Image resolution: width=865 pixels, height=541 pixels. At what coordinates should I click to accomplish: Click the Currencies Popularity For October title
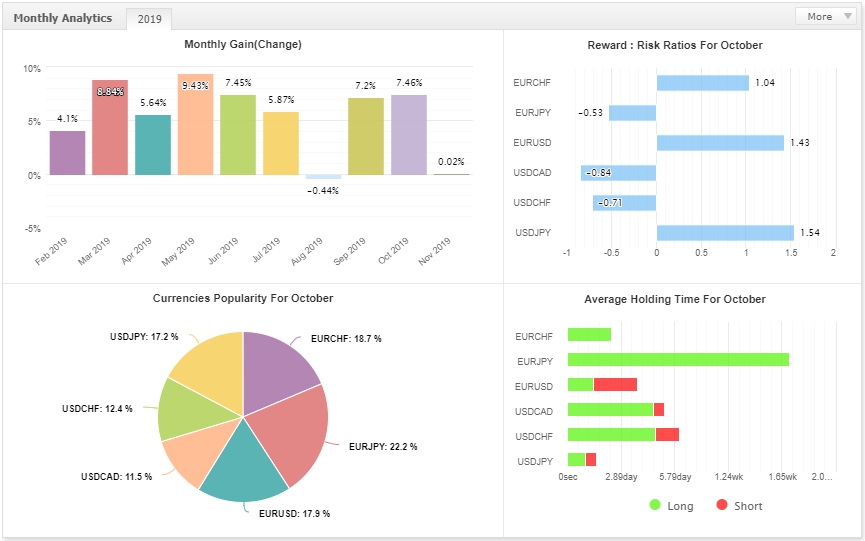pos(243,298)
